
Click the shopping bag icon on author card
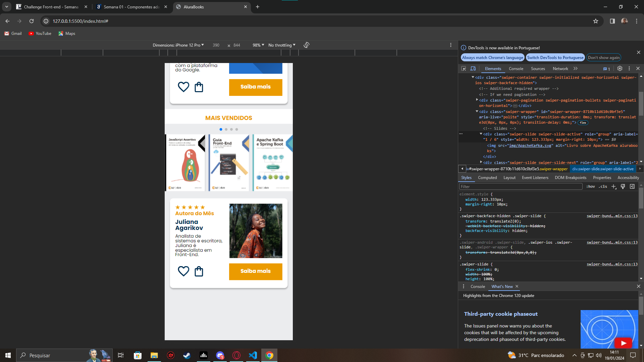(x=199, y=271)
